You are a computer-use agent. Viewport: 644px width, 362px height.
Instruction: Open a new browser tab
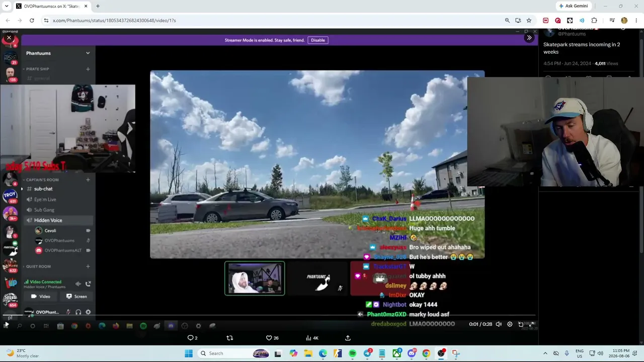98,6
